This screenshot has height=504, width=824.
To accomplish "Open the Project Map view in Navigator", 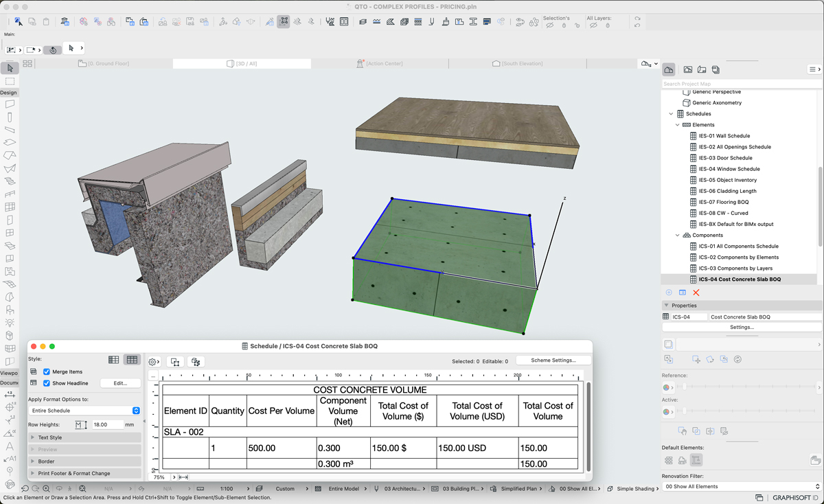I will (x=668, y=69).
